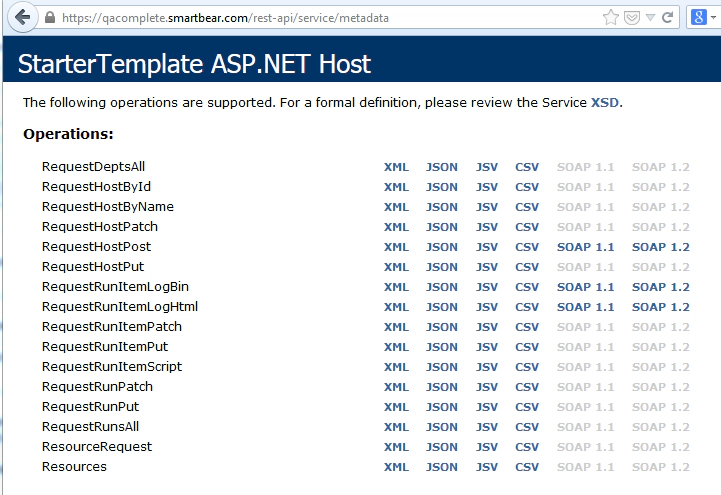Open XML link for RequestHostPut

(x=396, y=267)
